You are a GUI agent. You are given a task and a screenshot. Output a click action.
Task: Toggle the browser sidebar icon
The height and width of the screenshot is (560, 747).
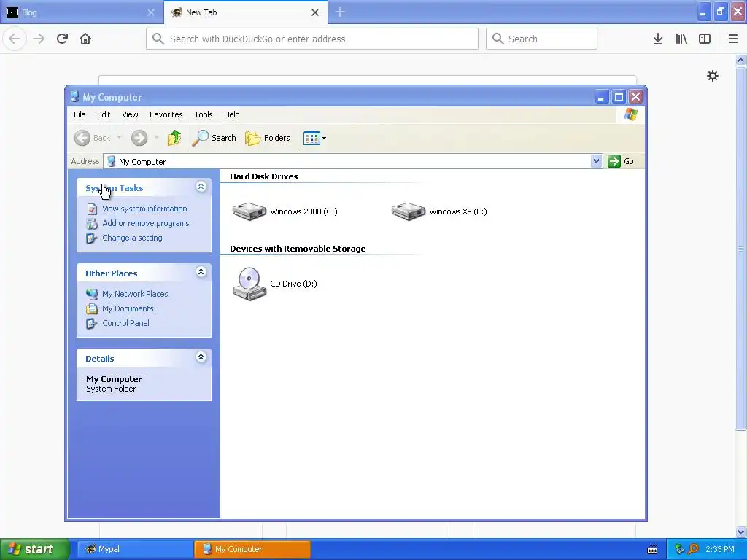(x=705, y=39)
